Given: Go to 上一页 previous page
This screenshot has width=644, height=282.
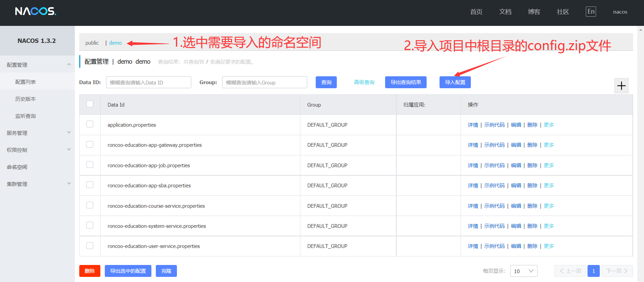Looking at the screenshot, I should [x=570, y=271].
